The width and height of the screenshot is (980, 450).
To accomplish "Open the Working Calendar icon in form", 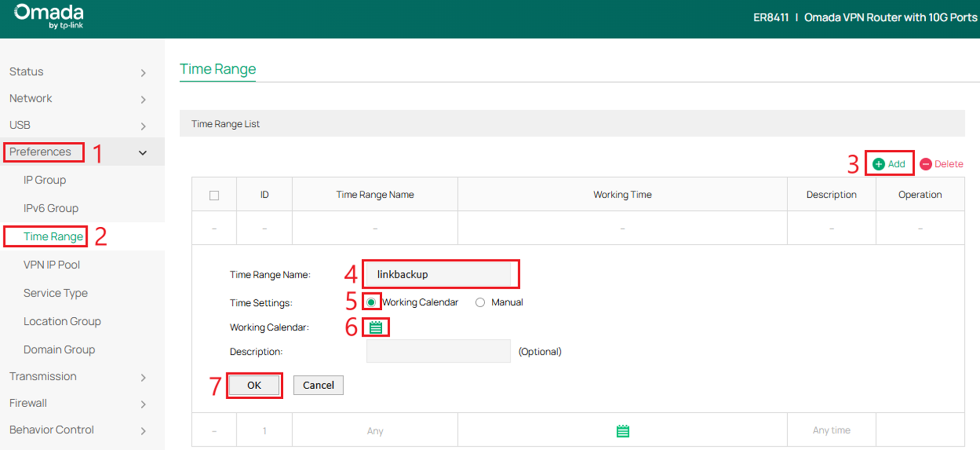I will coord(376,328).
